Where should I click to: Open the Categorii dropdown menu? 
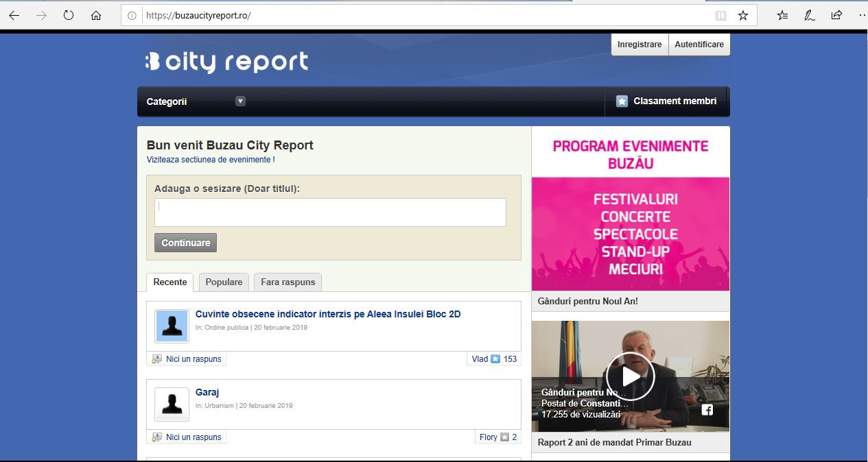click(167, 101)
